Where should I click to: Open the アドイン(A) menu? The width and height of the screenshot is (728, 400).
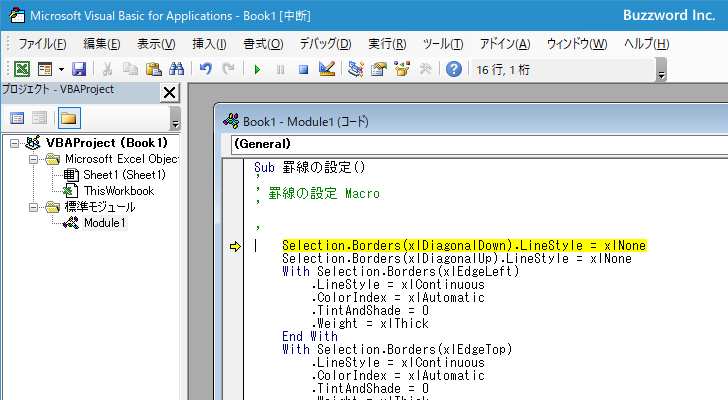tap(505, 44)
